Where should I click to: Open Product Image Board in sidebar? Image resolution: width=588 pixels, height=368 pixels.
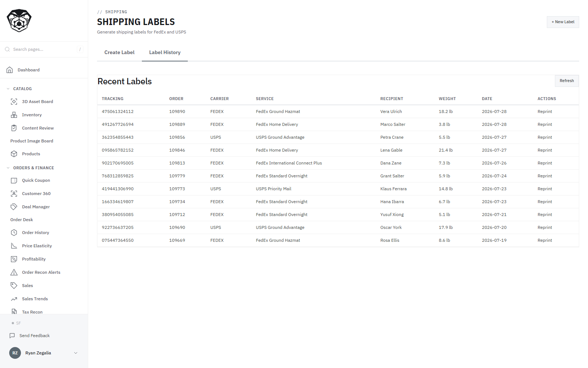click(32, 141)
